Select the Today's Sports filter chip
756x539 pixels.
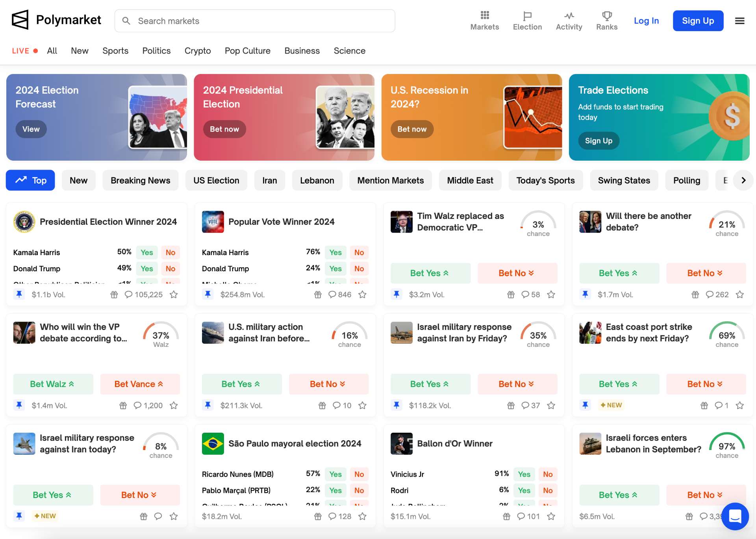[545, 180]
